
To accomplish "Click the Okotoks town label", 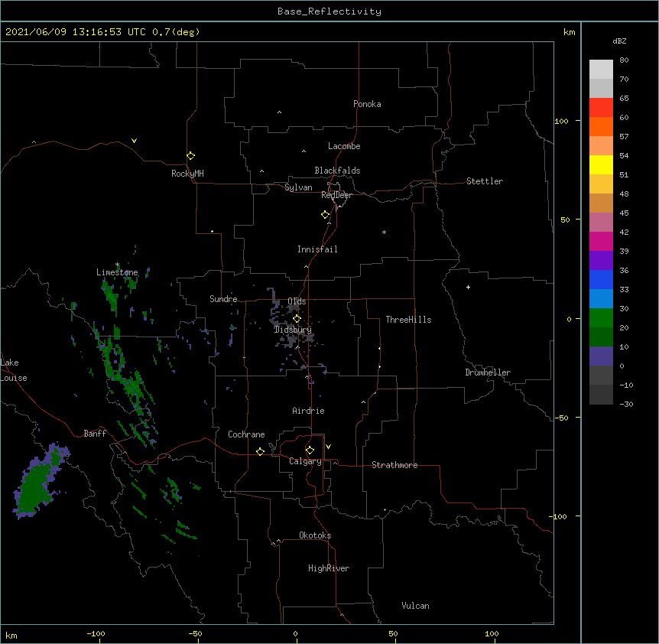I will pos(315,535).
